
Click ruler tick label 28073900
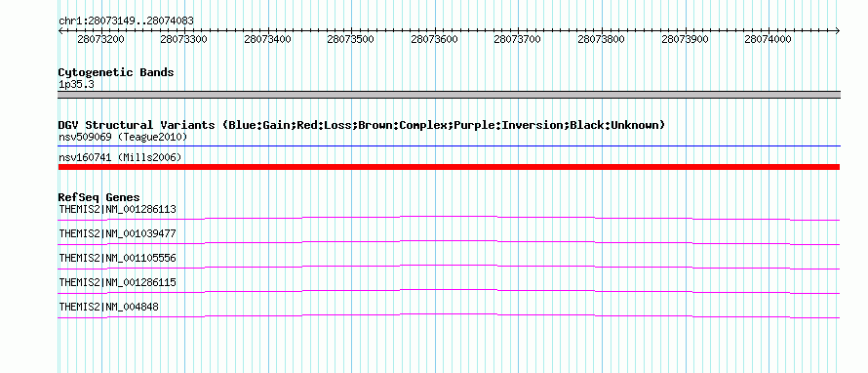pyautogui.click(x=686, y=39)
